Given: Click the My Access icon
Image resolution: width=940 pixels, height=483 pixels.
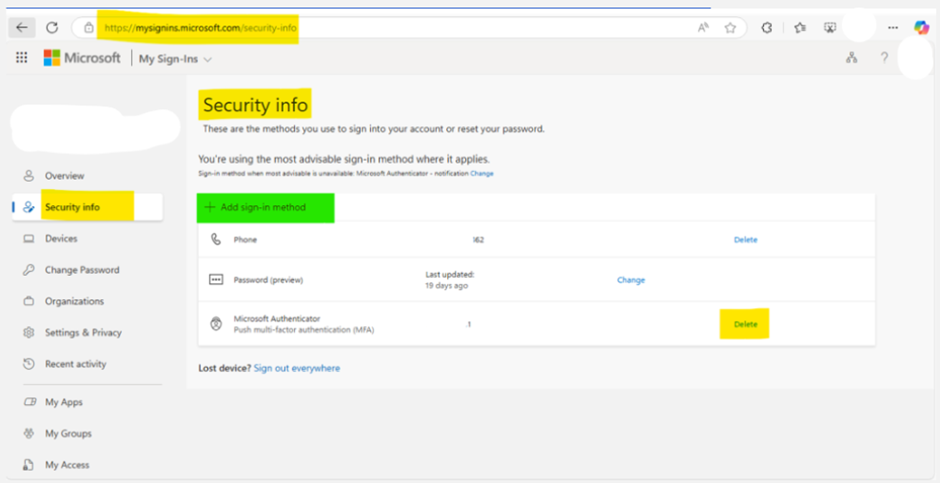Looking at the screenshot, I should coord(28,464).
